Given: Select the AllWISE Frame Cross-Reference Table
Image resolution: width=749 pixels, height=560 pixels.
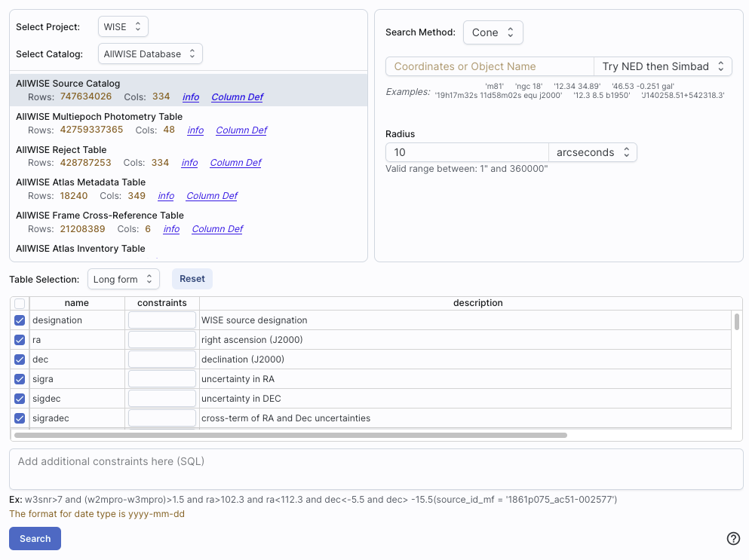Looking at the screenshot, I should pyautogui.click(x=189, y=222).
